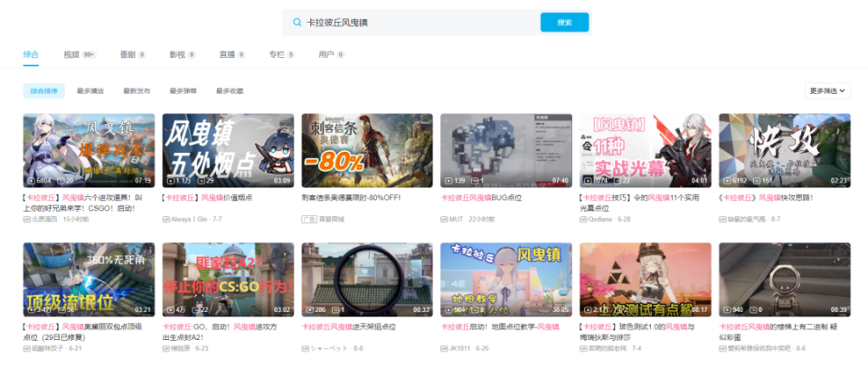Visit uploader 梯弦原's profile
This screenshot has width=868, height=369.
tap(181, 348)
